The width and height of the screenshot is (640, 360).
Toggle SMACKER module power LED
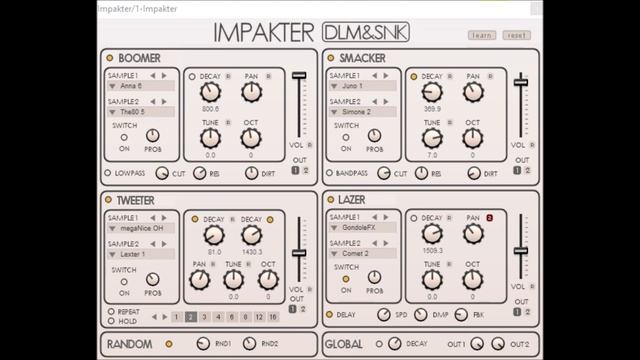point(331,58)
